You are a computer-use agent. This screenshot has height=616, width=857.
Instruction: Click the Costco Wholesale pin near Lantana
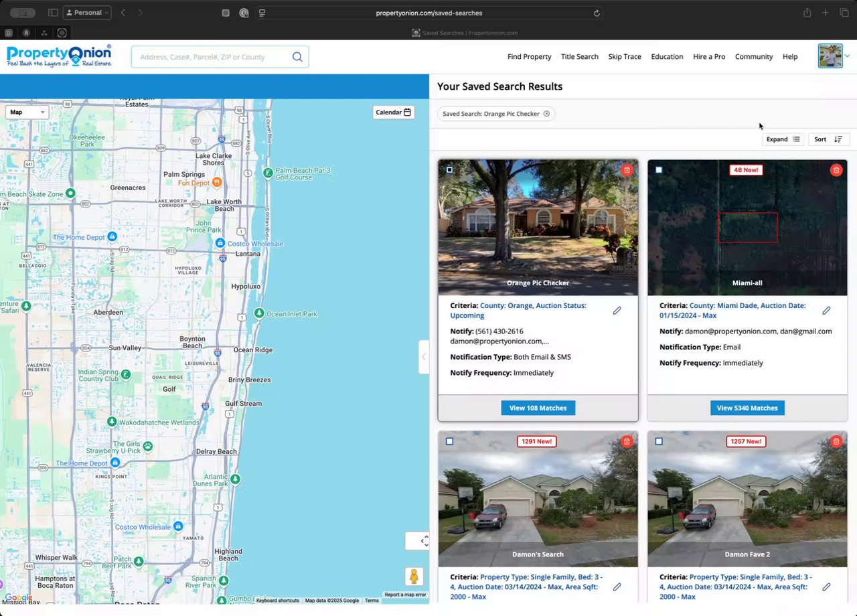[x=220, y=243]
